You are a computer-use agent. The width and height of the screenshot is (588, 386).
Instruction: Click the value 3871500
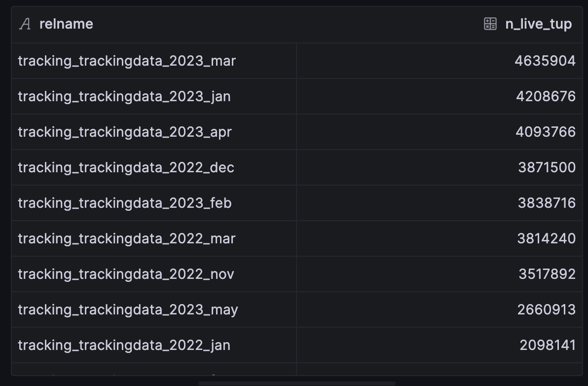[x=547, y=167]
